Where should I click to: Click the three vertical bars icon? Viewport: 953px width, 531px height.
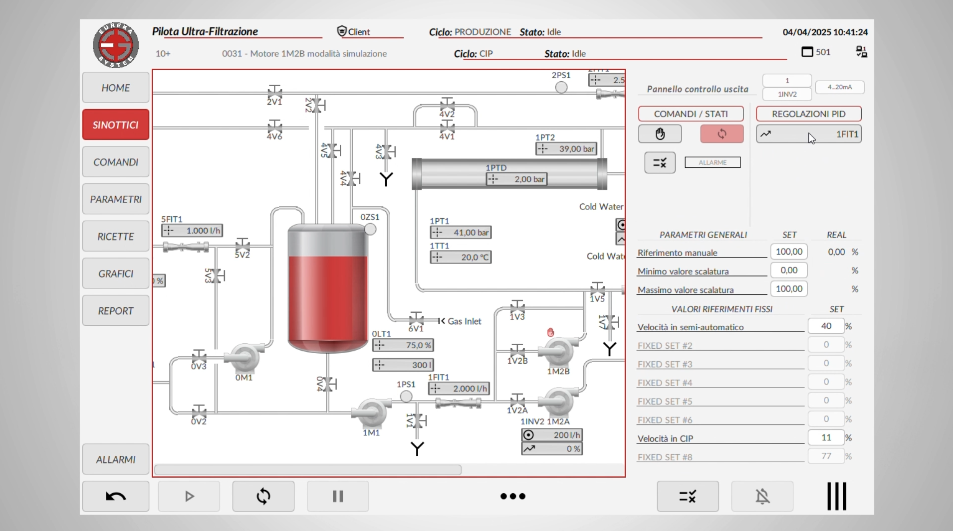[836, 495]
